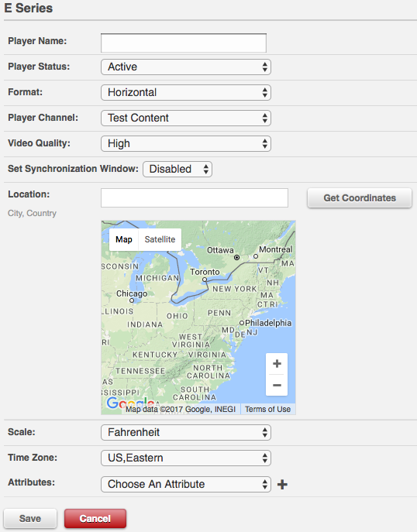Open the Player Status dropdown showing Active
This screenshot has height=532, width=417.
[x=186, y=67]
